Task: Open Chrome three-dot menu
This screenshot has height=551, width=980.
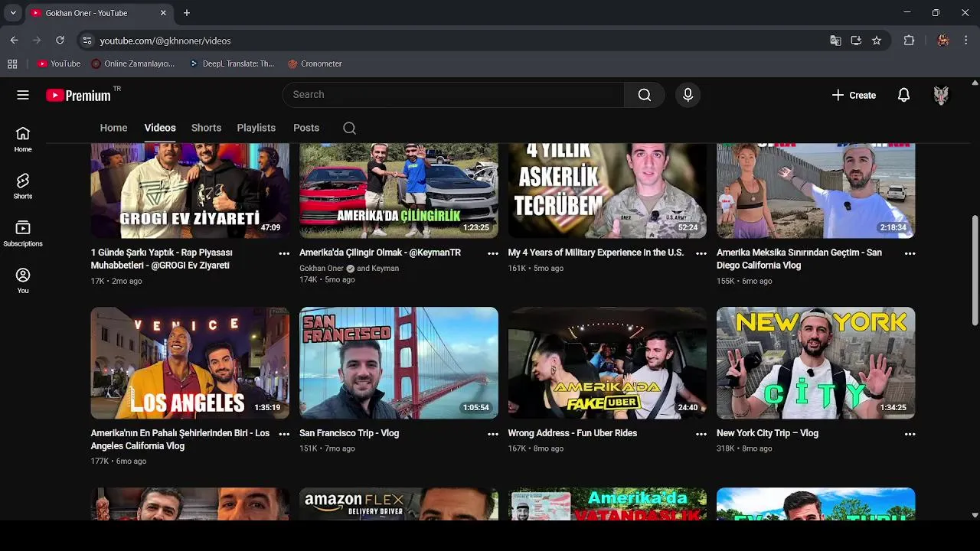Action: [966, 41]
